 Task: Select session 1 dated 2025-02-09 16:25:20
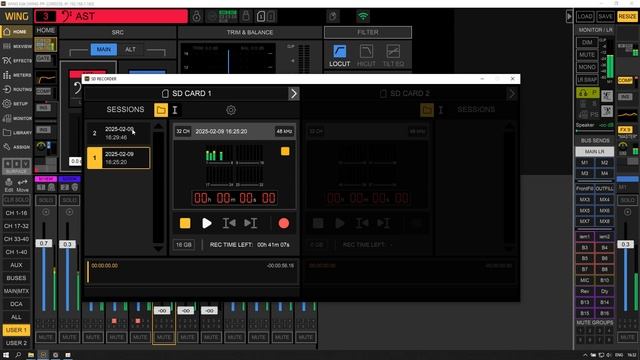(x=118, y=158)
